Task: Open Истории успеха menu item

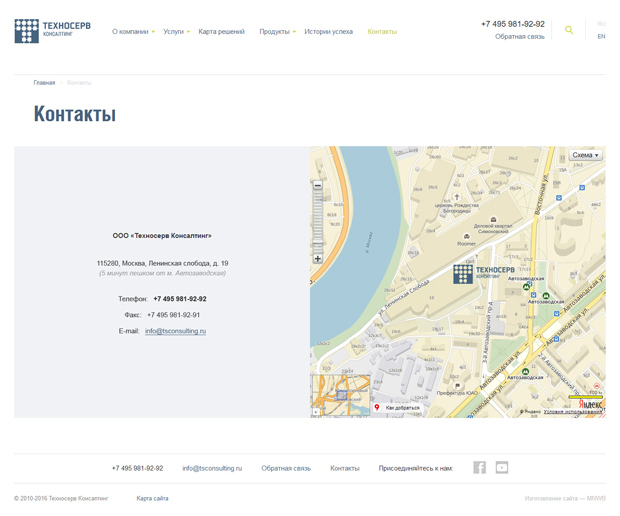Action: [329, 32]
